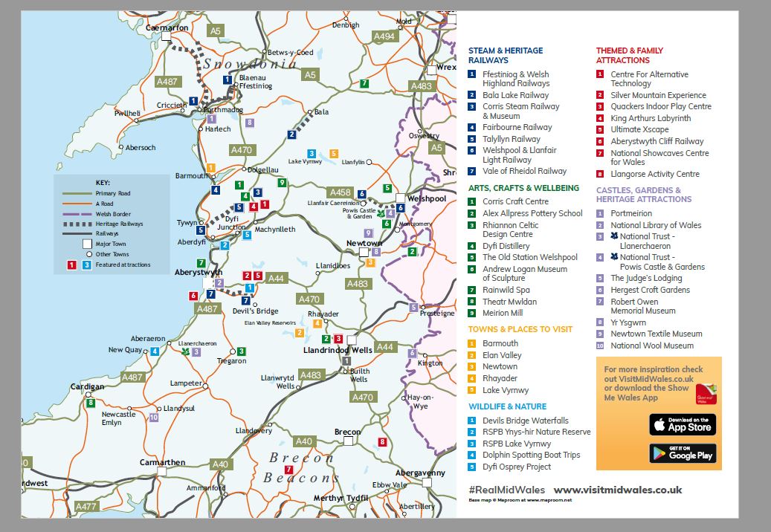
Task: Click the orange 1 marker at Barmouth
Action: click(210, 168)
